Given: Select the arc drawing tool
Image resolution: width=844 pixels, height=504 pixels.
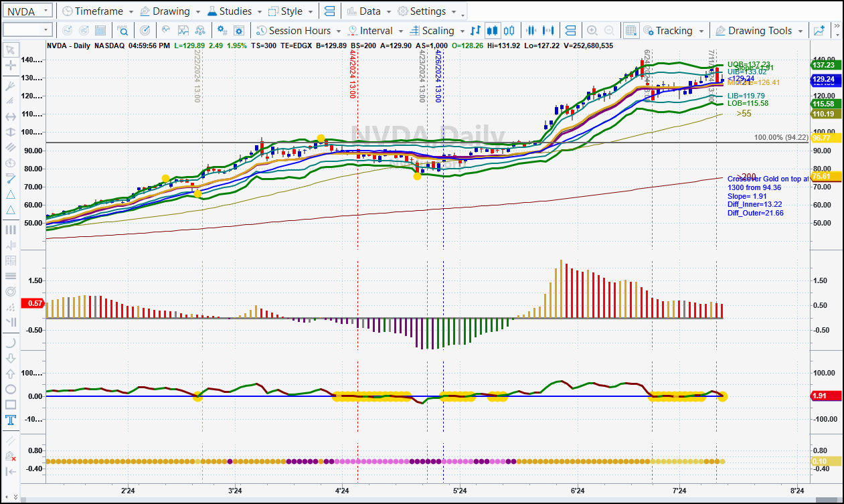Looking at the screenshot, I should (11, 343).
